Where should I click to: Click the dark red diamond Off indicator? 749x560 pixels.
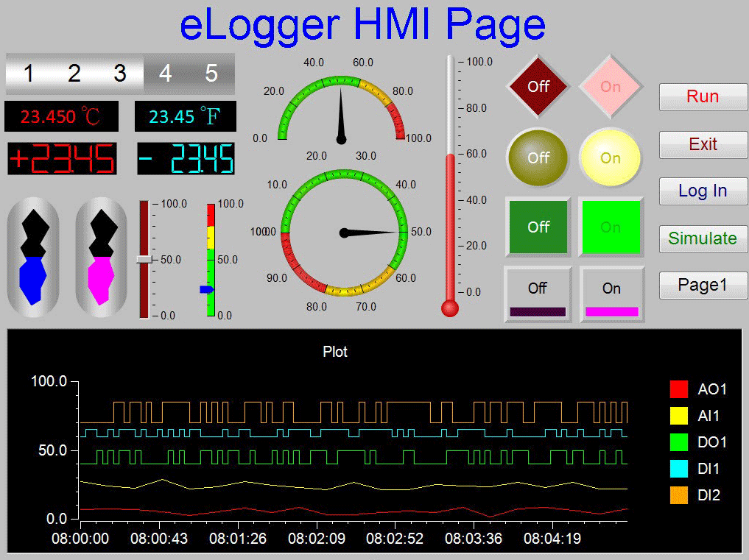click(538, 86)
